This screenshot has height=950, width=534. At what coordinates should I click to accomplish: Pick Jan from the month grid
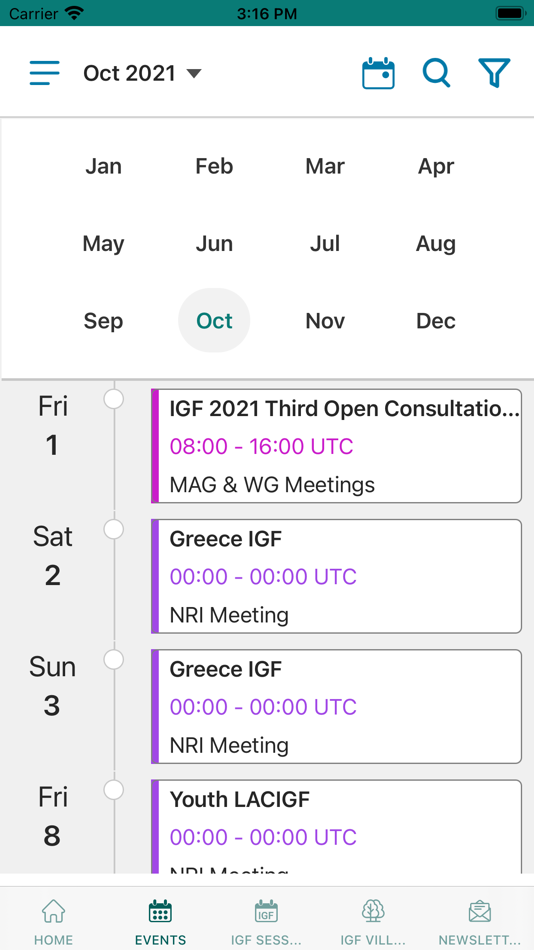pyautogui.click(x=103, y=166)
